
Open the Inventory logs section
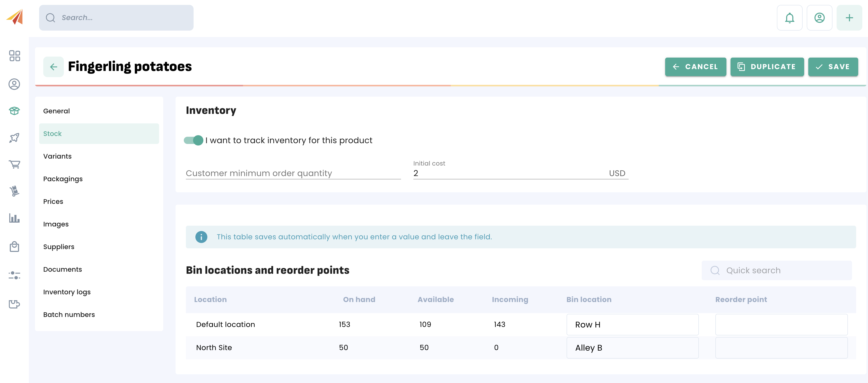pyautogui.click(x=67, y=292)
